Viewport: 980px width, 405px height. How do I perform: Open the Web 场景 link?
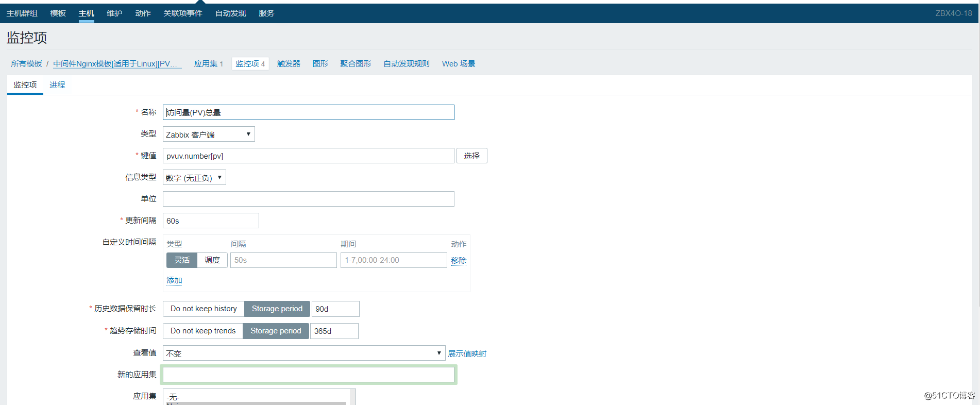(459, 64)
